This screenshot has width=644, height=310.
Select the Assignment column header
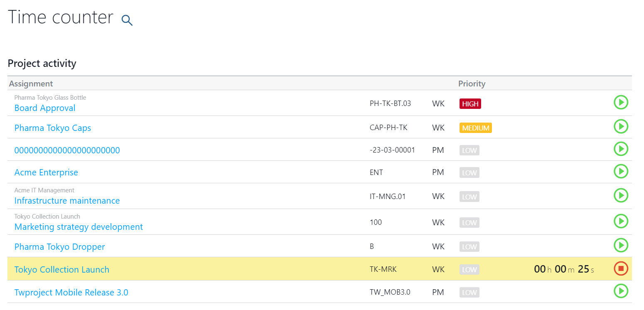coord(31,84)
